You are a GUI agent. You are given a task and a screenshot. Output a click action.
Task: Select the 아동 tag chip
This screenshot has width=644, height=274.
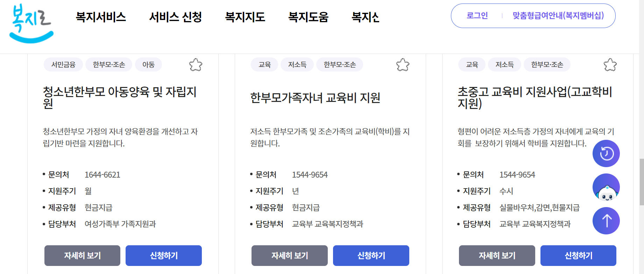(x=148, y=64)
